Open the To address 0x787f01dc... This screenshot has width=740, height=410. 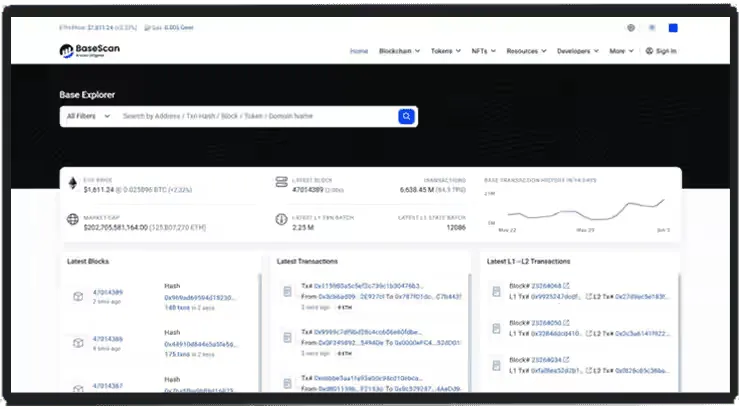428,297
